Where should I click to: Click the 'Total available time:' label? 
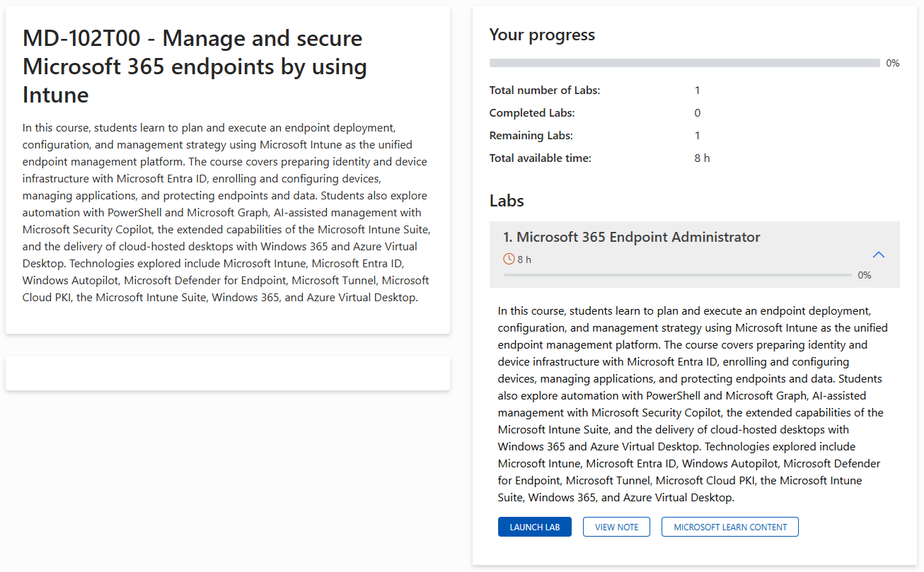coord(541,158)
